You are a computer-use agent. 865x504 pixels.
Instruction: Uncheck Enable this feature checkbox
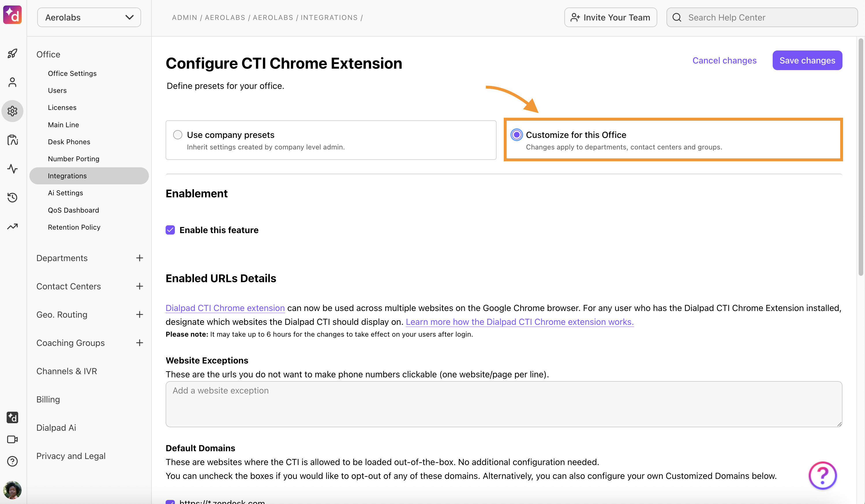point(170,230)
